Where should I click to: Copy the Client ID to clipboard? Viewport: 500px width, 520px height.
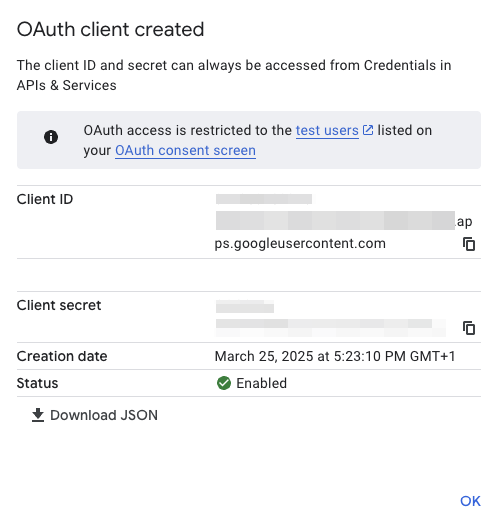(x=469, y=244)
